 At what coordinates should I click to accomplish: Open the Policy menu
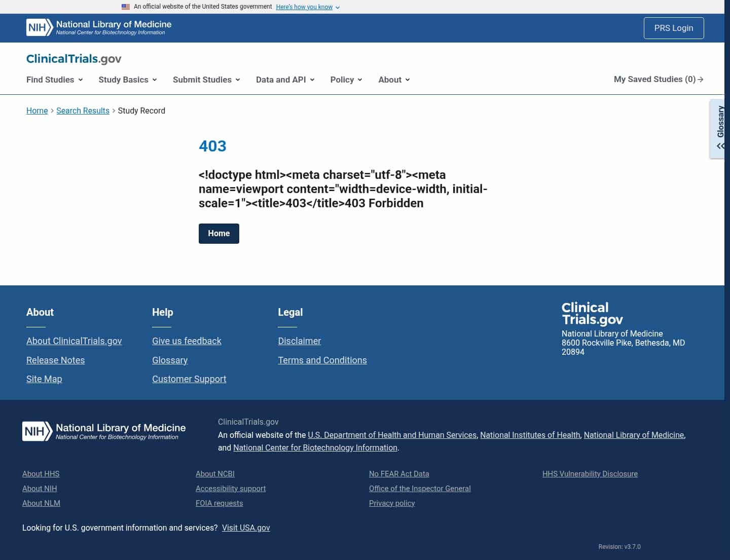pos(346,80)
